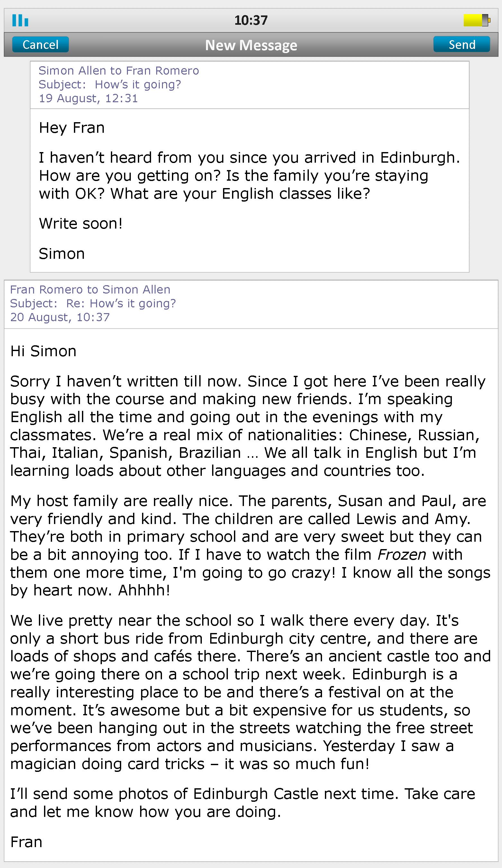The image size is (502, 868).
Task: Click the 20 August, 10:37 timestamp
Action: tap(60, 317)
